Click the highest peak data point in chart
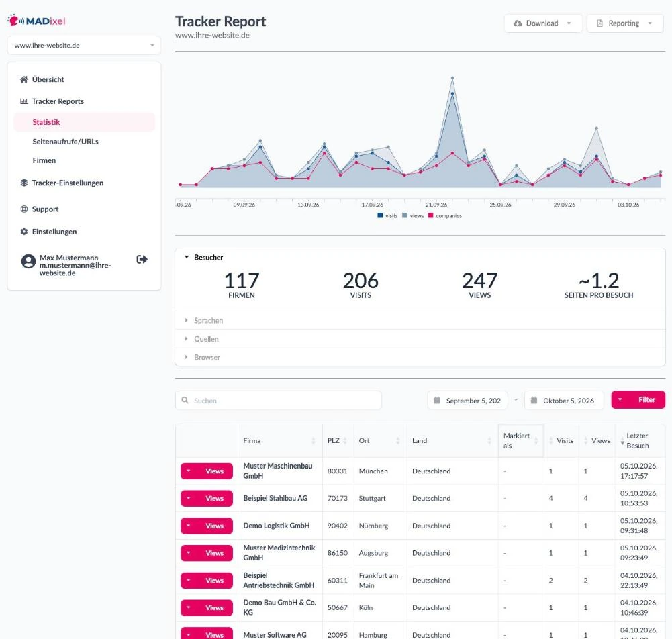Viewport: 672px width, 639px height. [452, 78]
